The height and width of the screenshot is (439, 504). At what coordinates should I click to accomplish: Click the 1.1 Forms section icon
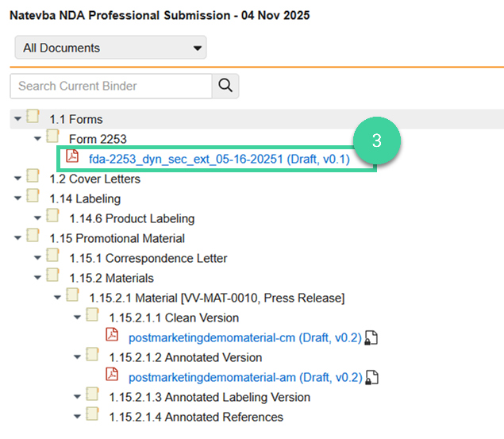click(x=33, y=118)
